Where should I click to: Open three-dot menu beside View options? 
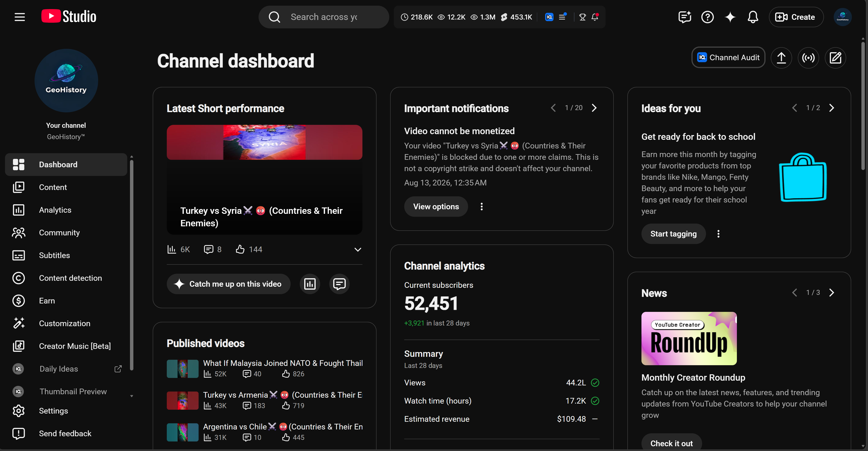click(481, 207)
